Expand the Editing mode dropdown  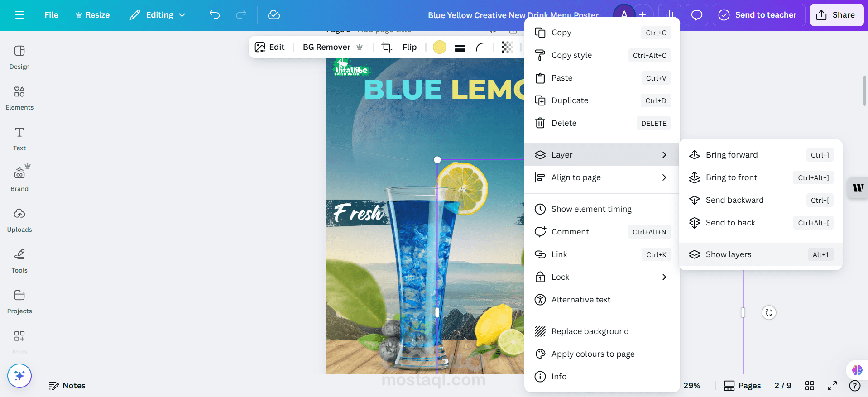coord(158,15)
